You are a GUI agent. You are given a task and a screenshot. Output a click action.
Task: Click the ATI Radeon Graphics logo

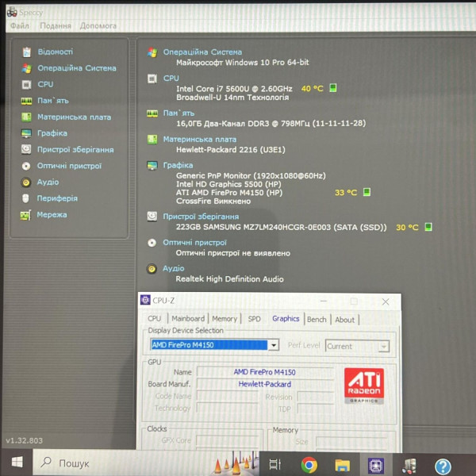pos(364,386)
